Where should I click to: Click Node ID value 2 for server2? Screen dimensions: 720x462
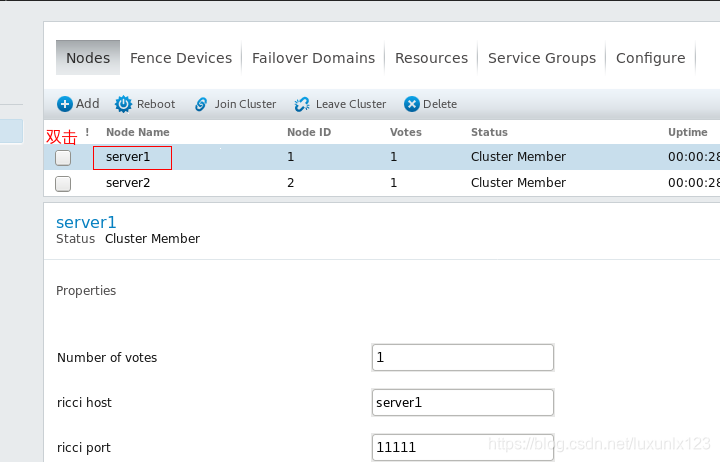tap(290, 183)
